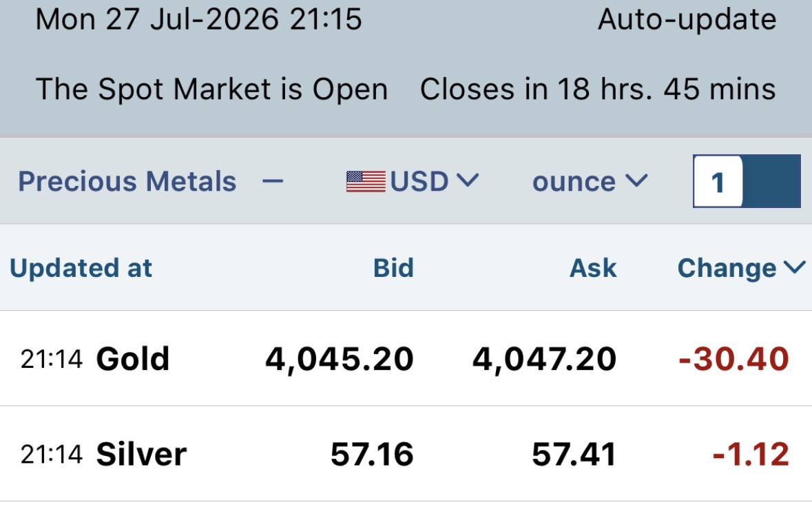Click the Precious Metals heading
This screenshot has width=812, height=507.
pos(127,181)
